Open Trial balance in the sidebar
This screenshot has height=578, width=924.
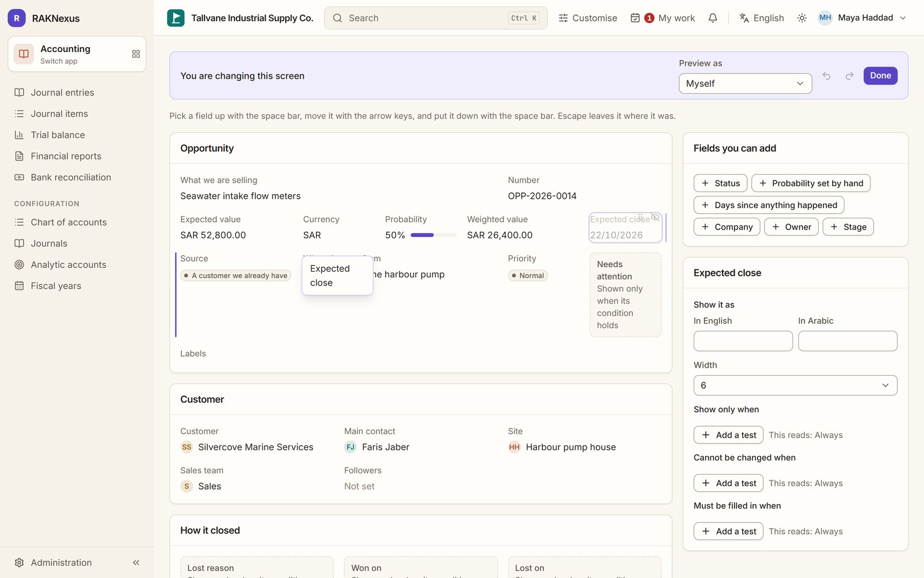(77, 135)
